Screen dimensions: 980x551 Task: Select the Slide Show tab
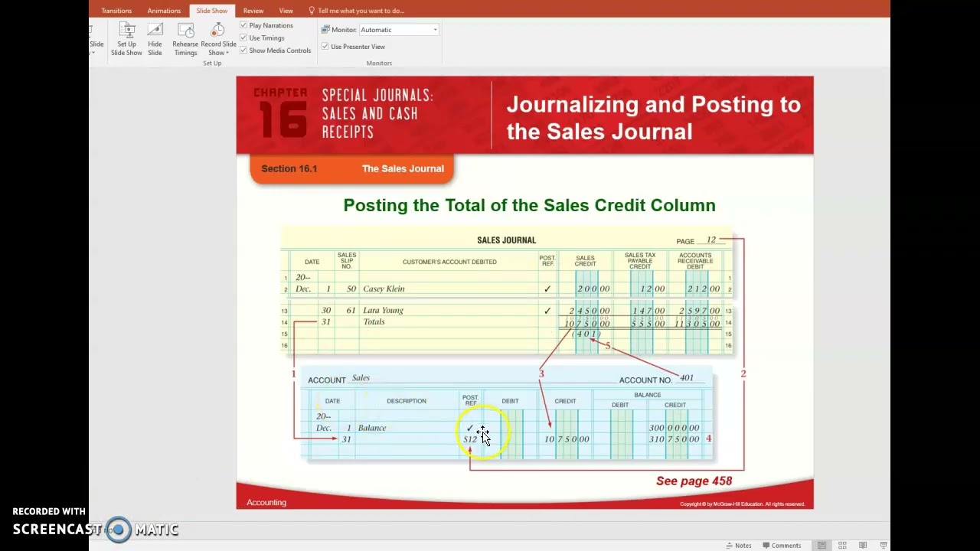coord(211,11)
